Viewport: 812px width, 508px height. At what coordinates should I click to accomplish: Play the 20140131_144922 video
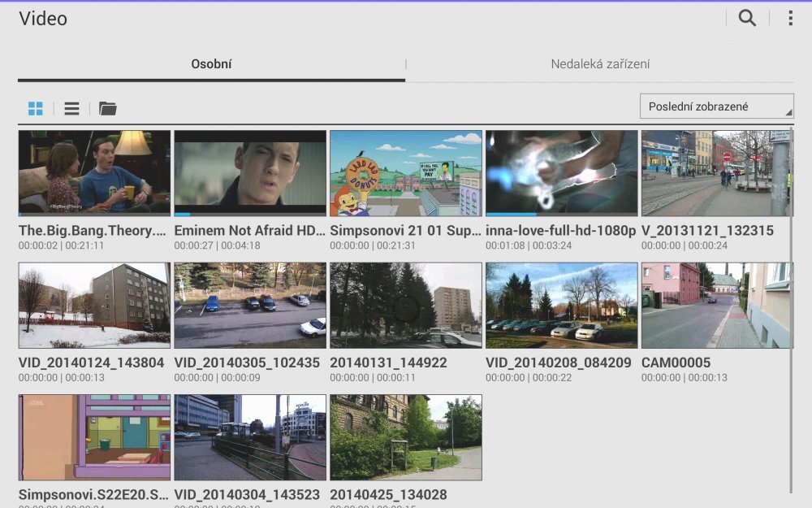point(405,305)
